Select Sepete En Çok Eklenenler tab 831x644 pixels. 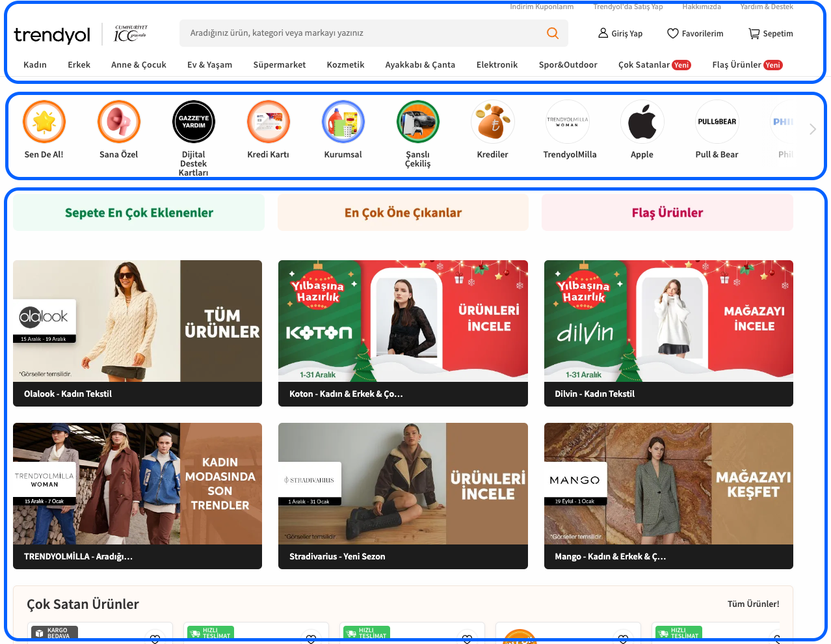pos(138,213)
